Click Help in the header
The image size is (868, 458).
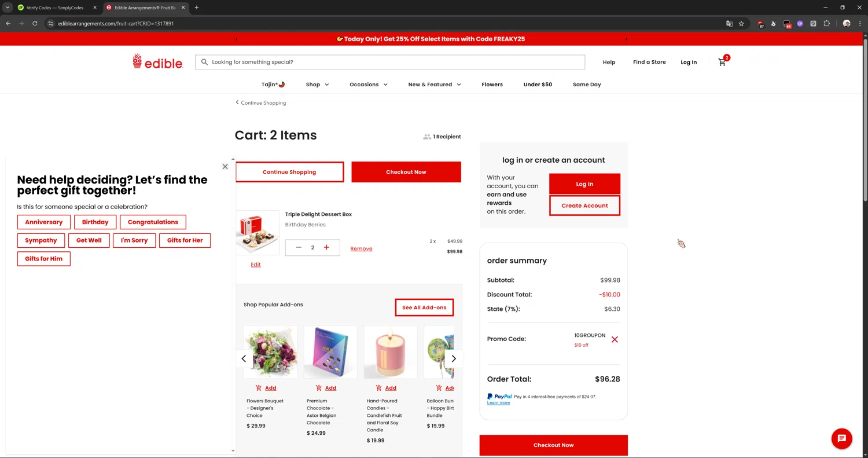[609, 62]
